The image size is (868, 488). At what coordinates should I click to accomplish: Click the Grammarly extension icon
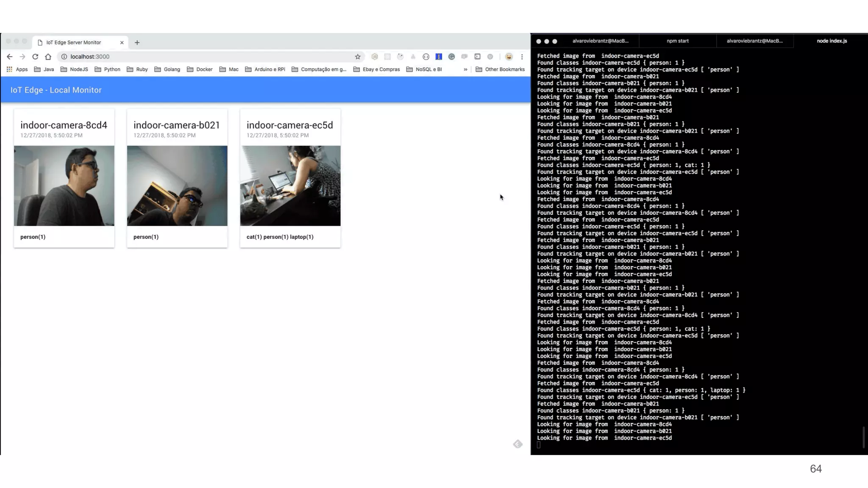point(451,56)
